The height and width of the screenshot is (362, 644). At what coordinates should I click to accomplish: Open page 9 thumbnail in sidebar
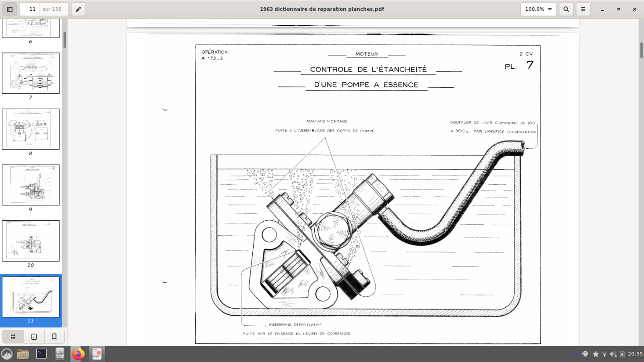coord(31,185)
